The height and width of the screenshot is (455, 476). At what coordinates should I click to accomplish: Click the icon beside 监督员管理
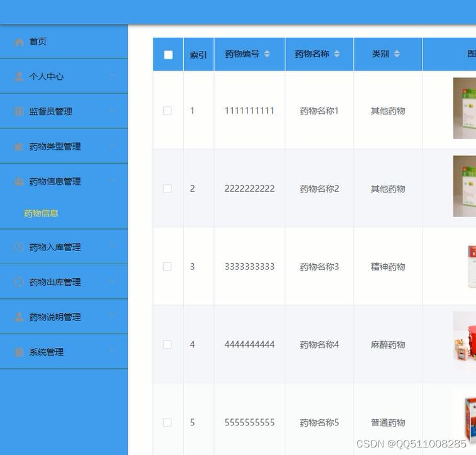(19, 111)
